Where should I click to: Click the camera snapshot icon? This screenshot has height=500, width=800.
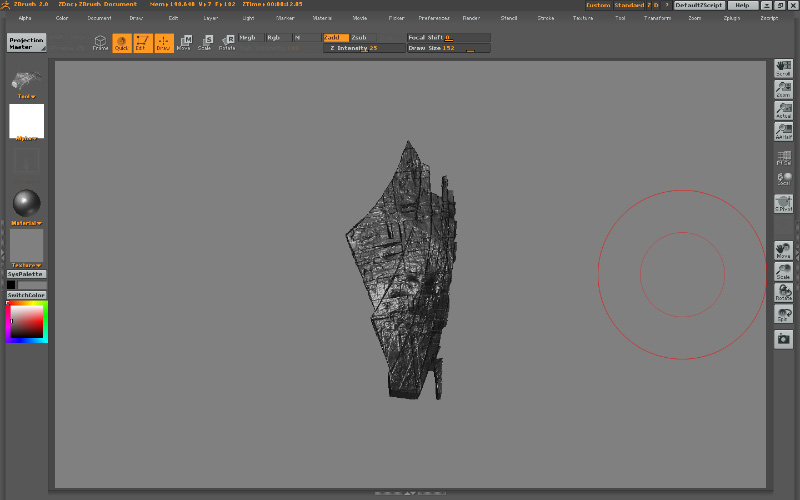784,339
